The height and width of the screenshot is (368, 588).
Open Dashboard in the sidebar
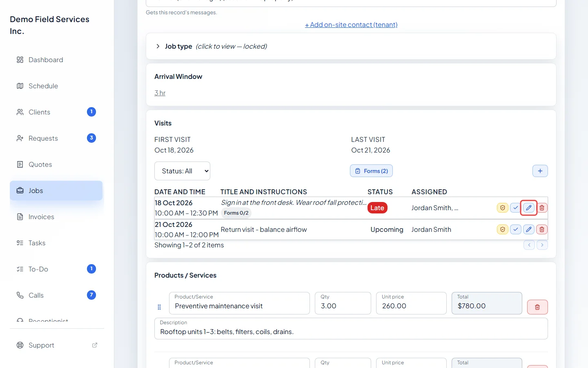(x=56, y=60)
